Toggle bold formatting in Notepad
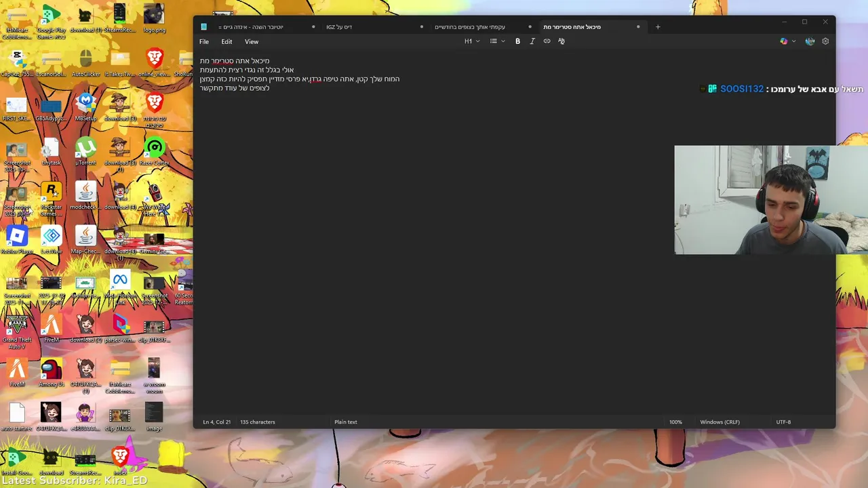Image resolution: width=868 pixels, height=488 pixels. click(517, 41)
